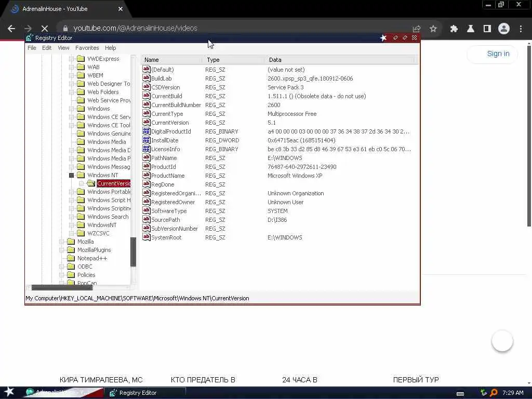This screenshot has height=399, width=532.
Task: Click the Mozilla folder icon
Action: [71, 242]
